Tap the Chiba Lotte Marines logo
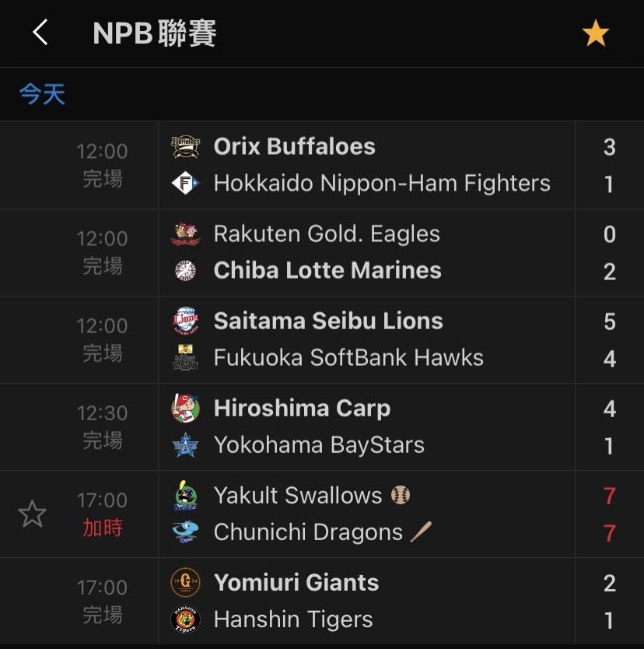This screenshot has height=649, width=644. click(x=185, y=270)
